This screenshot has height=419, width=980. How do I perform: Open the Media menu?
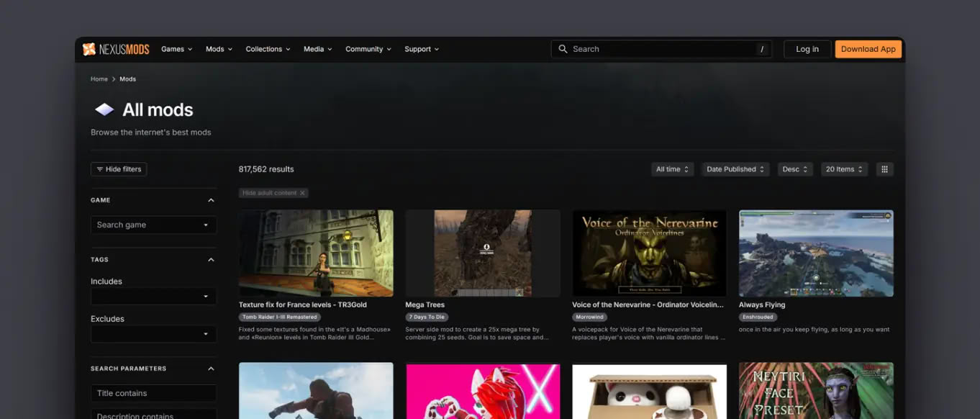point(317,49)
